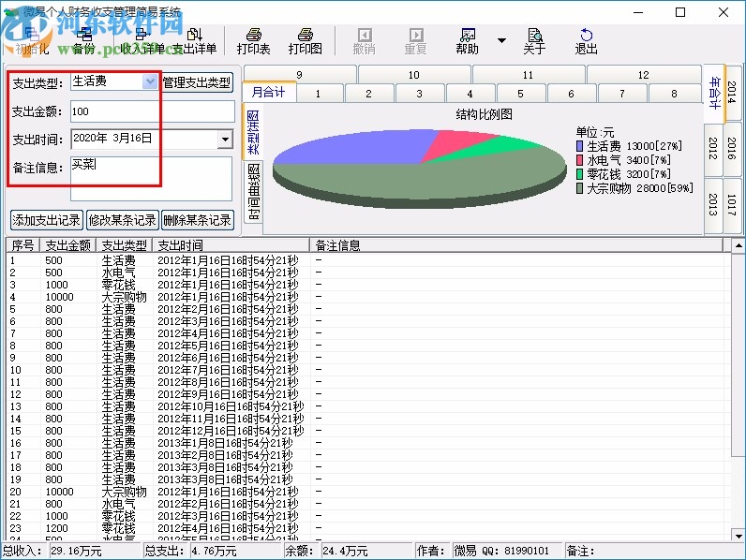Click the 撤销 undo icon
The width and height of the screenshot is (746, 560).
coord(365,40)
